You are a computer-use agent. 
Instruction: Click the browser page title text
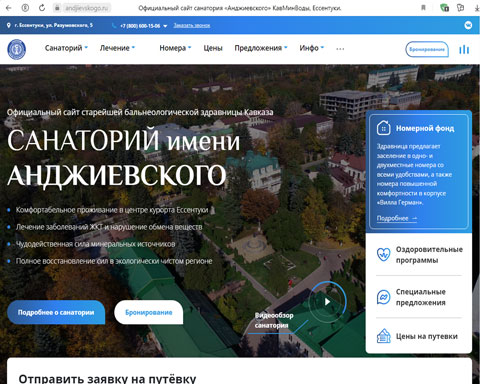click(x=240, y=8)
